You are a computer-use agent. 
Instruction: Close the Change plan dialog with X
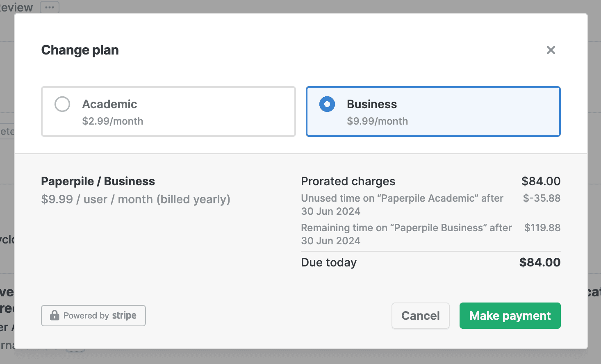551,50
